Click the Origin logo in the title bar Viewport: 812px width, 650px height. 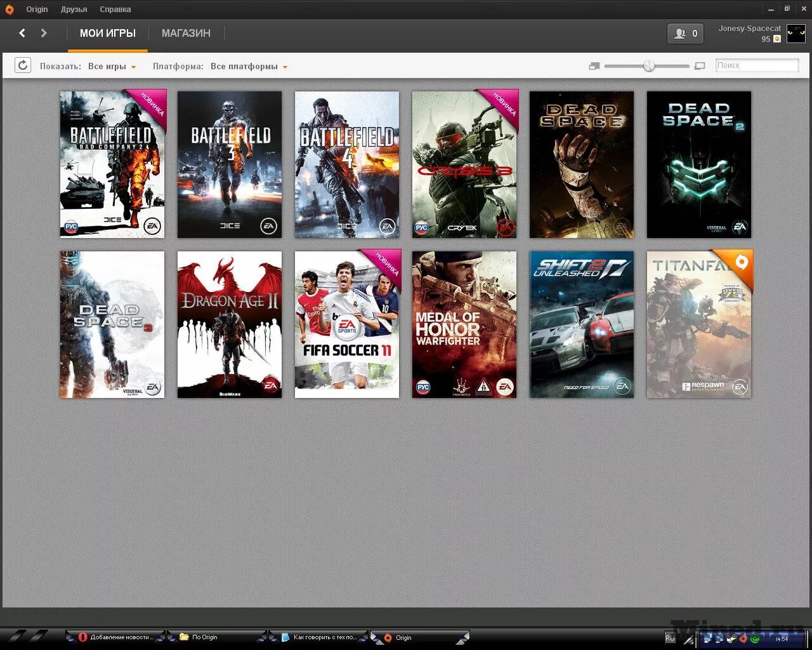[x=8, y=9]
